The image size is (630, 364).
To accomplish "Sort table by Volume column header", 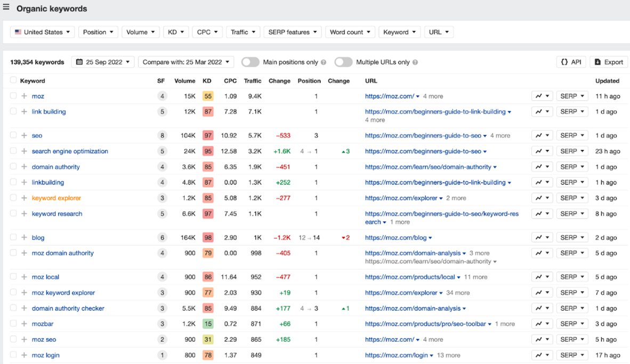I will click(185, 81).
